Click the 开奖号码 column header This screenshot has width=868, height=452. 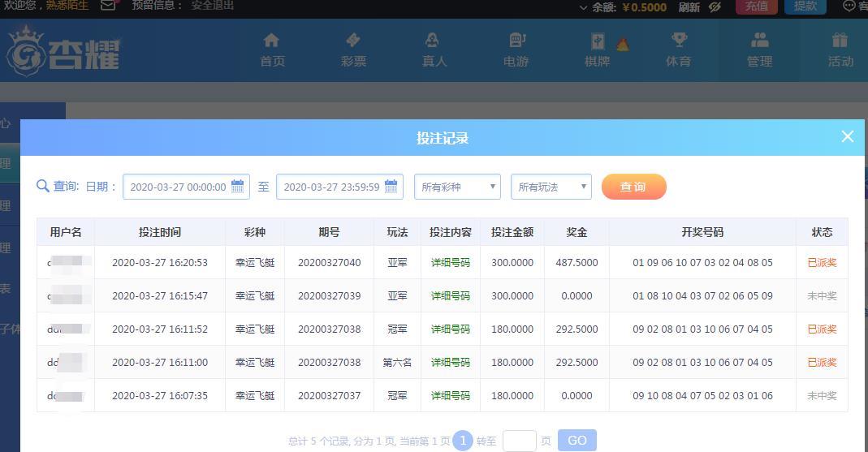[702, 232]
